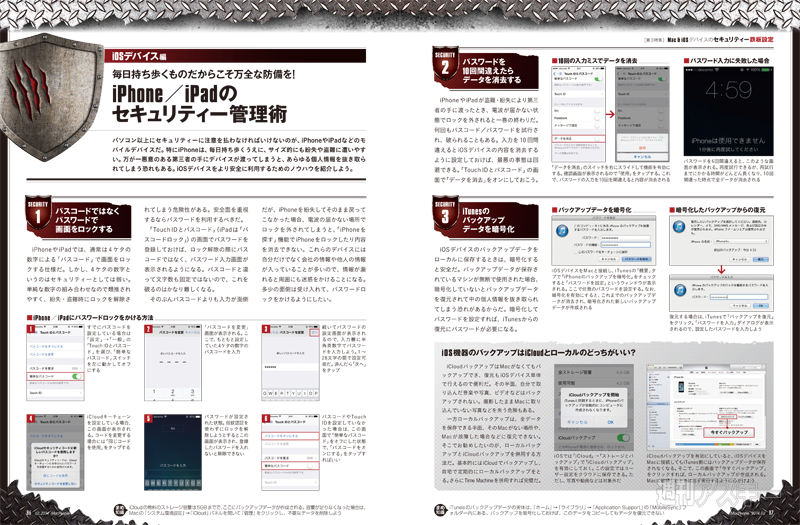This screenshot has height=525, width=800.
Task: Enable the データを消去 switch
Action: 597,138
